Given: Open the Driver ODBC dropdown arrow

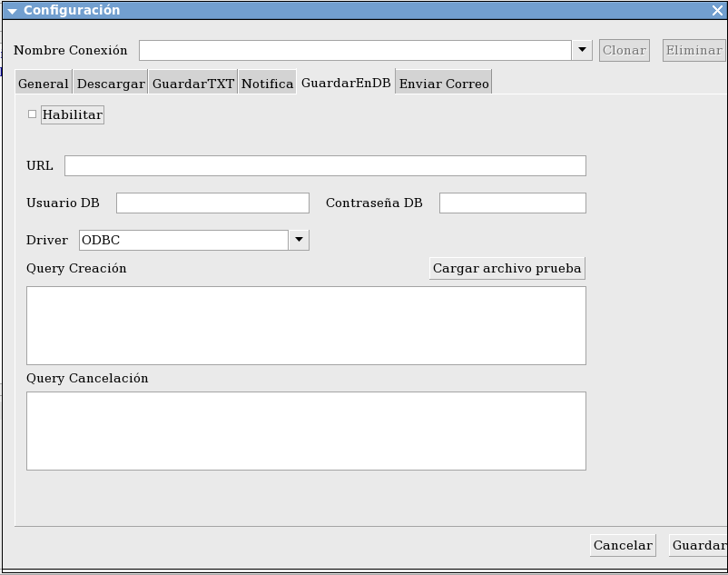Looking at the screenshot, I should pyautogui.click(x=299, y=240).
